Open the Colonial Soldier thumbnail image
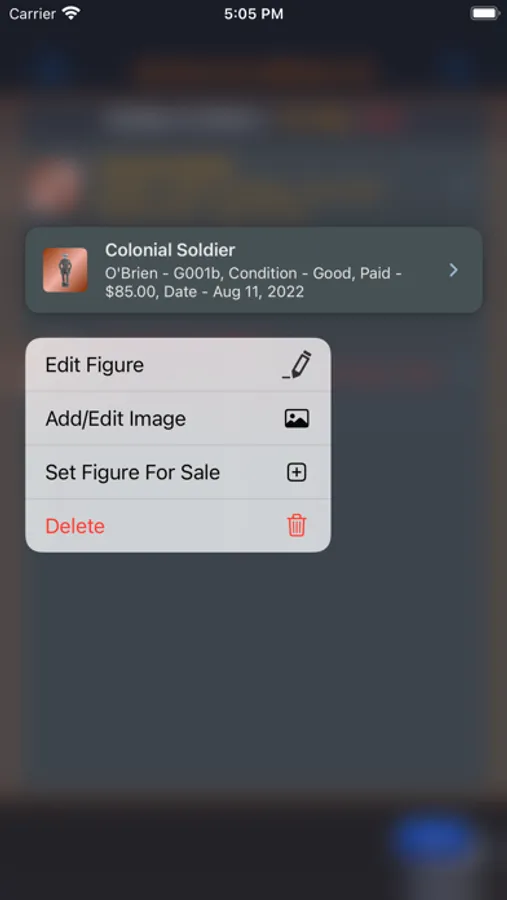Image resolution: width=507 pixels, height=900 pixels. coord(65,270)
